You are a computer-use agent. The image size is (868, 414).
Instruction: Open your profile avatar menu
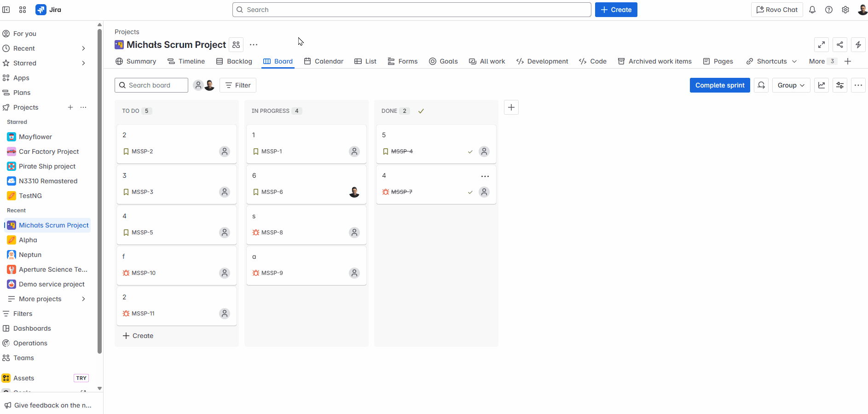(862, 10)
